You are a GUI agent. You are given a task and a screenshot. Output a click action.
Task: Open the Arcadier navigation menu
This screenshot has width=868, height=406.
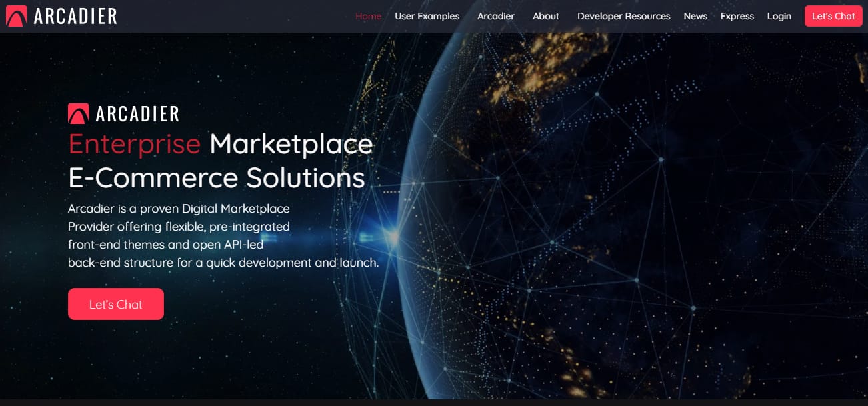[496, 16]
